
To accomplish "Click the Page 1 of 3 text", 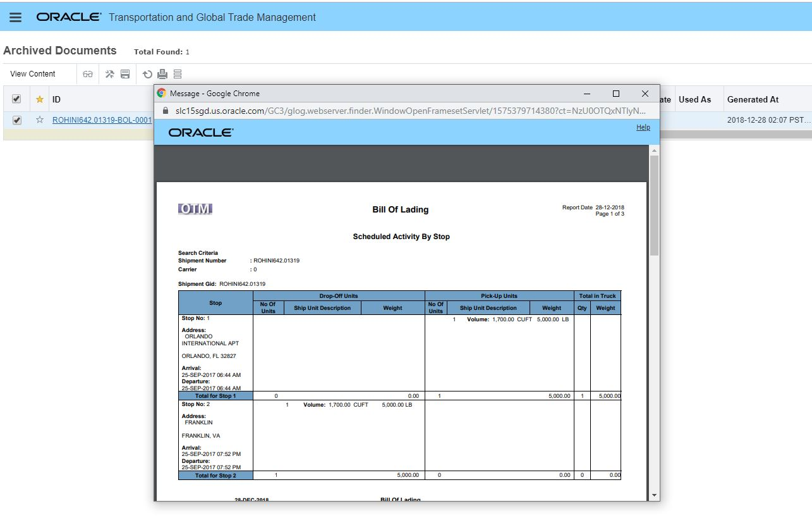I will [610, 214].
